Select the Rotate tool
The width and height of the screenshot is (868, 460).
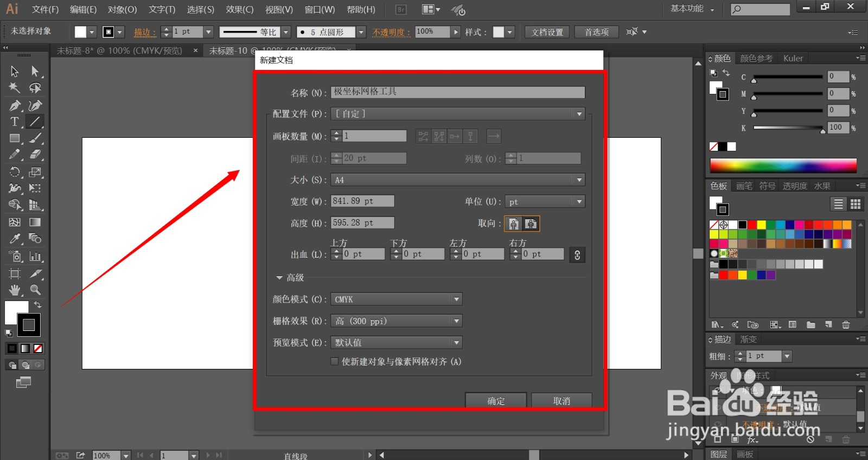pyautogui.click(x=15, y=173)
